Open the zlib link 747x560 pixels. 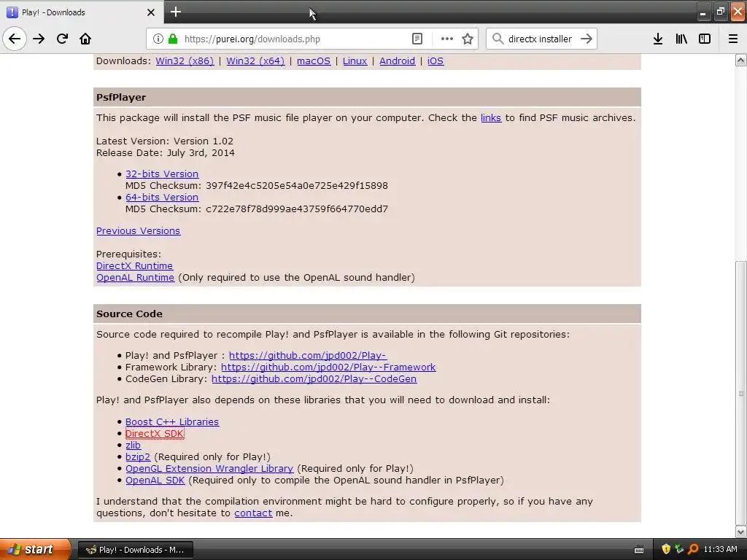(133, 446)
